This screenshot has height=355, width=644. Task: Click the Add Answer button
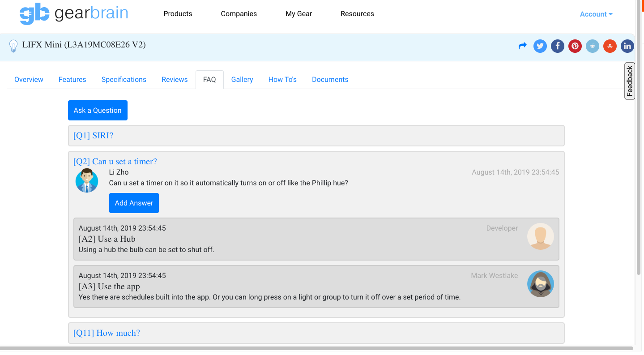pos(134,203)
